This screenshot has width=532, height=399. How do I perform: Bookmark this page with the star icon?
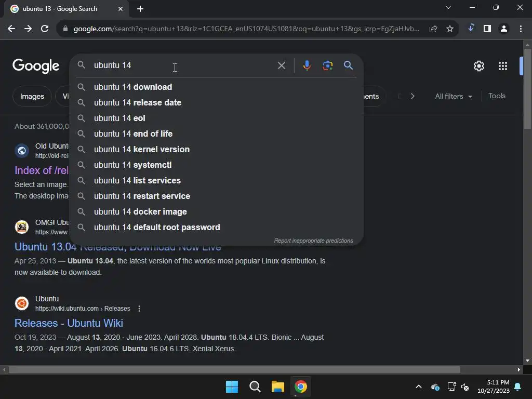pyautogui.click(x=450, y=29)
